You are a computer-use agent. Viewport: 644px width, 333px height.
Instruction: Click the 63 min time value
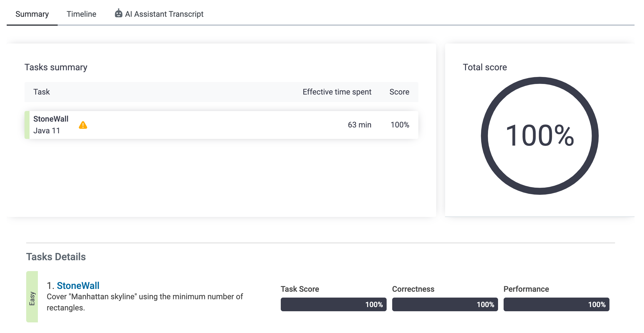pos(359,125)
